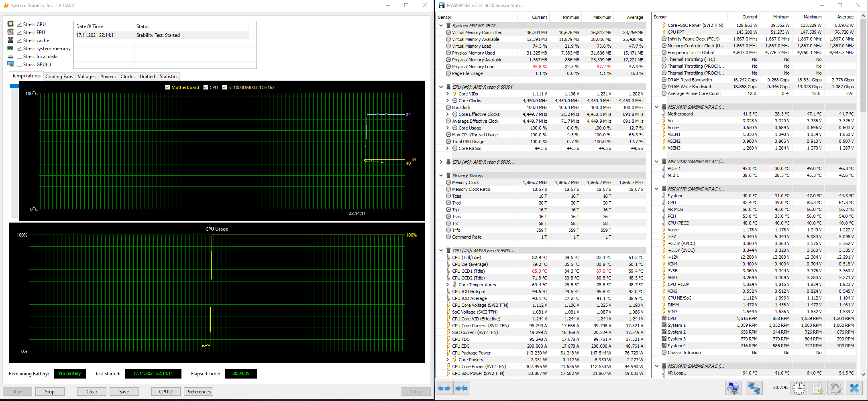This screenshot has width=868, height=401.
Task: Click the HWiNFO collapse columns arrows icon
Action: 462,388
